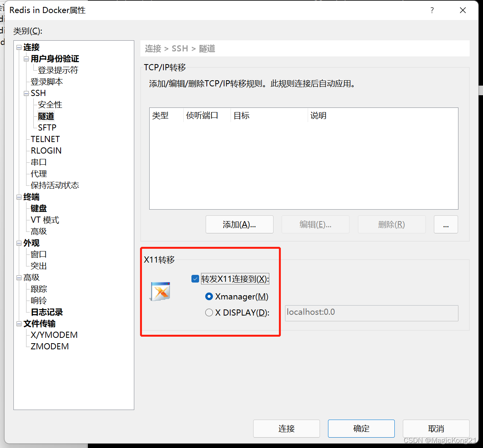This screenshot has width=483, height=448.
Task: Select the 连接 root tree label
Action: tap(31, 47)
